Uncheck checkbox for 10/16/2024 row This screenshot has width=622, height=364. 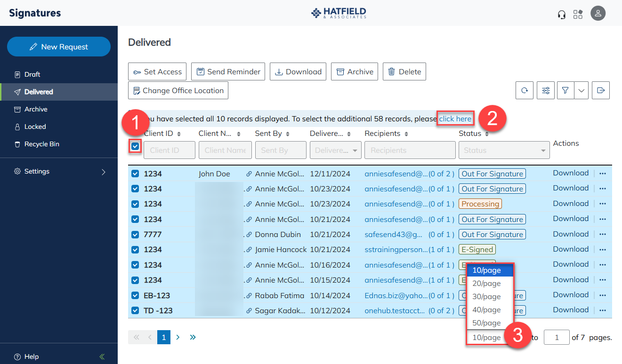pyautogui.click(x=135, y=265)
